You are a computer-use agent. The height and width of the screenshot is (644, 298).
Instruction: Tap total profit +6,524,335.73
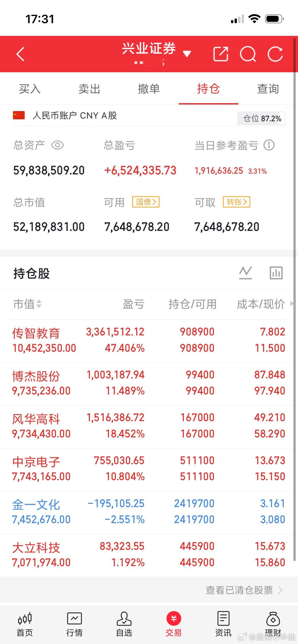pos(140,170)
